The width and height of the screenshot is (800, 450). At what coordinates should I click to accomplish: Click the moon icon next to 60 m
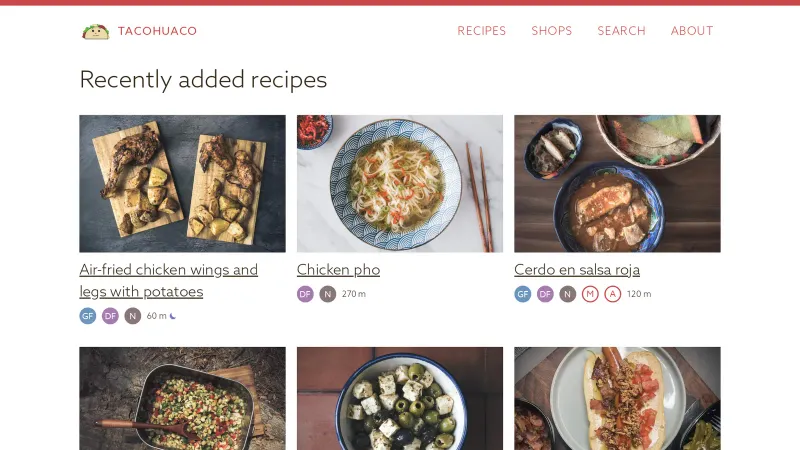tap(173, 316)
